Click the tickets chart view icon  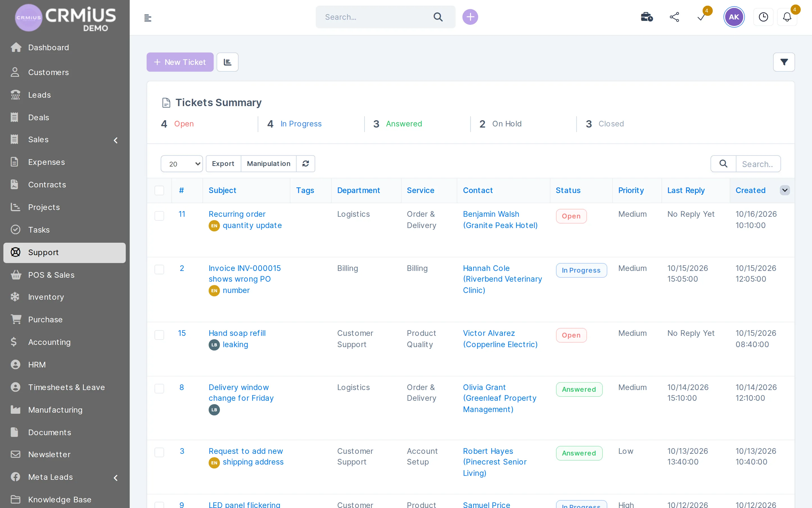click(x=228, y=62)
